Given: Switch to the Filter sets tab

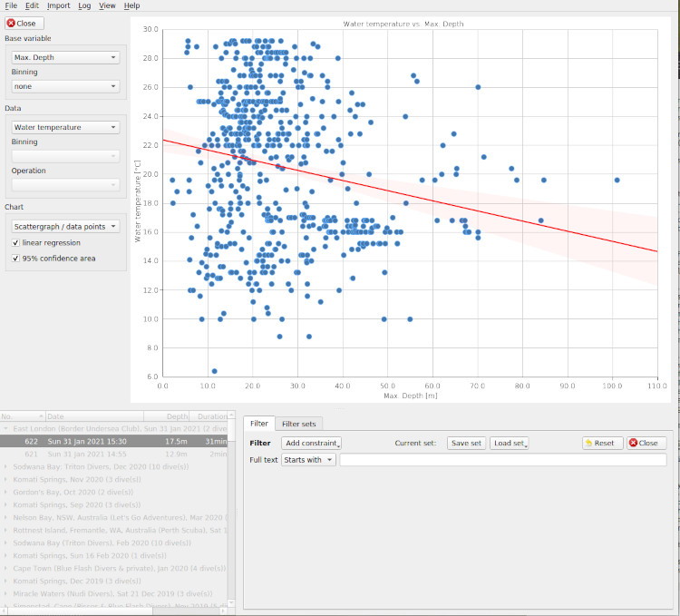Looking at the screenshot, I should click(x=299, y=424).
